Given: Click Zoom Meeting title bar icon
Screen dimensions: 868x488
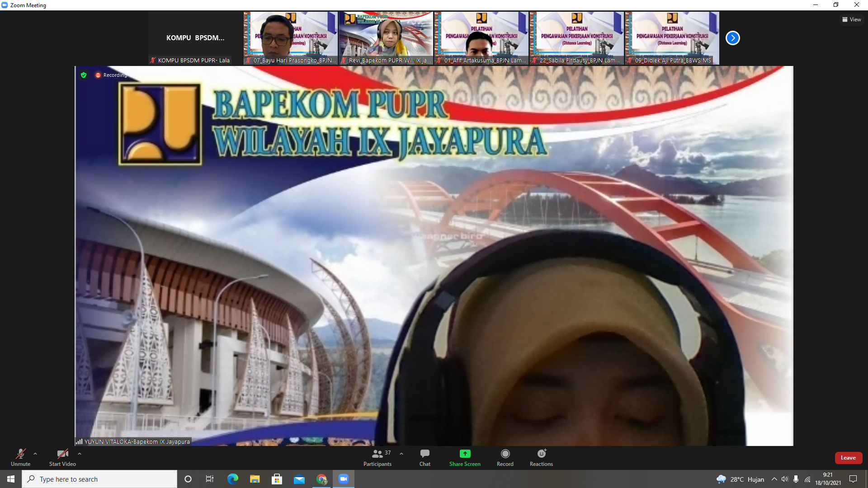Looking at the screenshot, I should pos(5,5).
